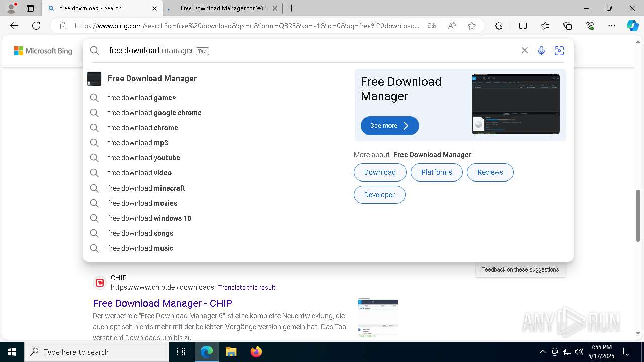Choose suggestion 'free download chrome'
The width and height of the screenshot is (644, 362).
(142, 128)
